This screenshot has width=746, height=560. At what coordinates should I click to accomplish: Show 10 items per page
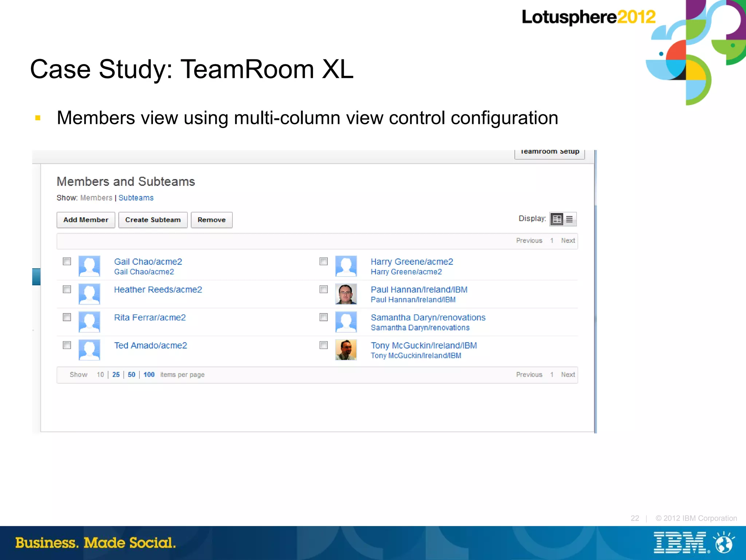(100, 375)
